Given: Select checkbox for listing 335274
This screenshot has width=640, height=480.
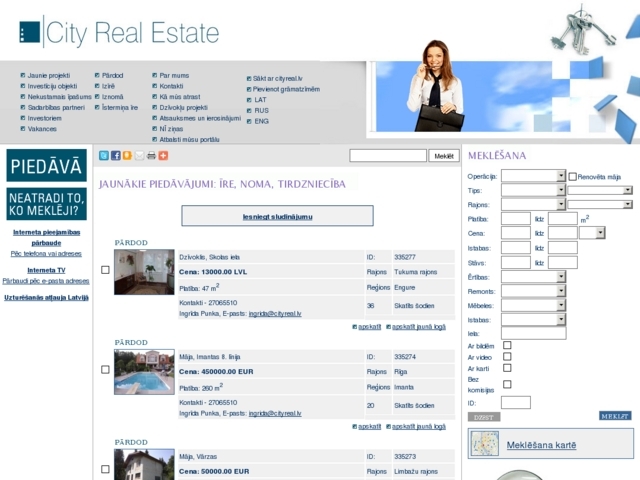Looking at the screenshot, I should (105, 369).
